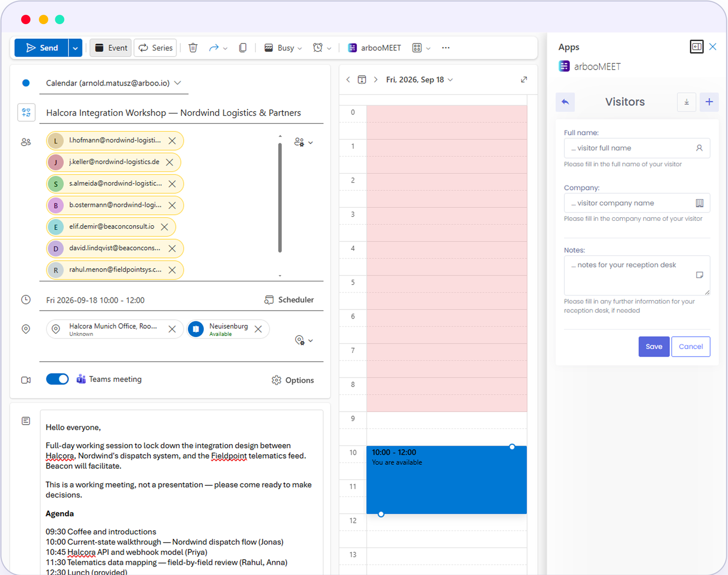The height and width of the screenshot is (575, 728).
Task: Open Teams meeting Options
Action: point(293,380)
